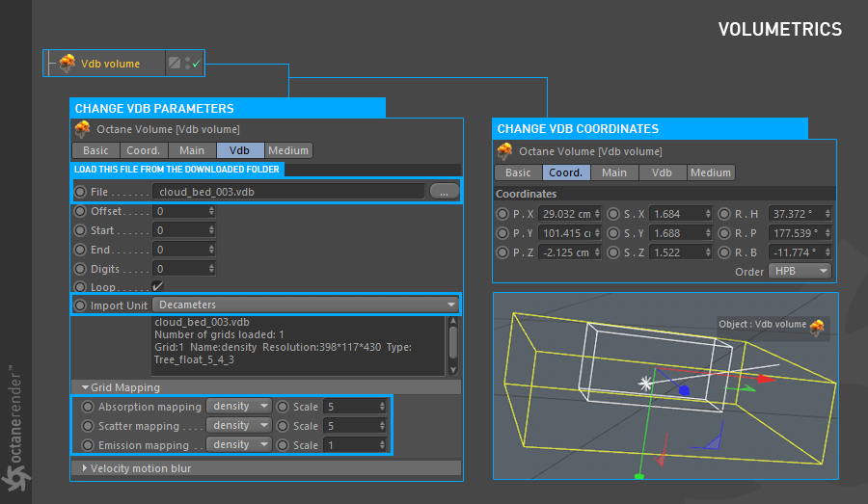Toggle the S.X animation radio dot
The image size is (868, 504).
click(613, 214)
